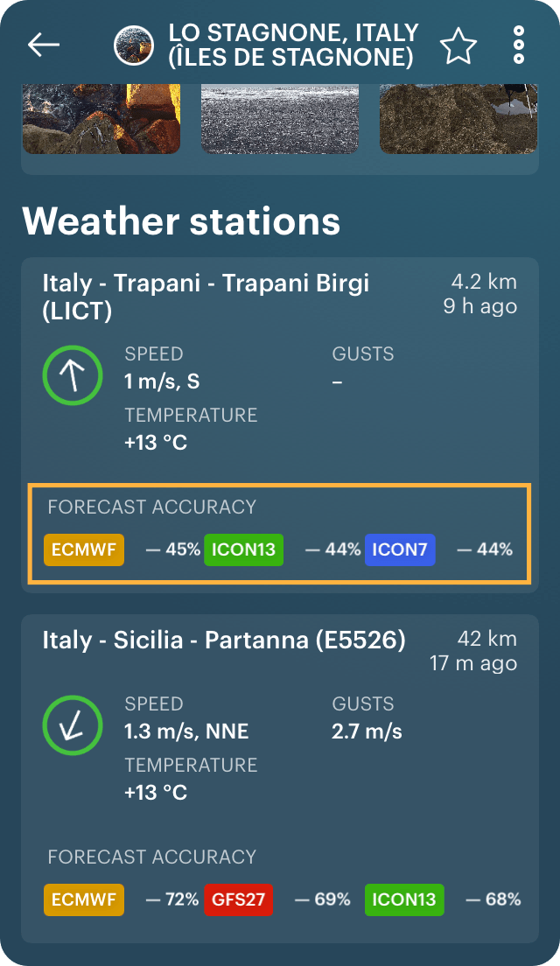Open the ECMWF accuracy entry for Partanna
Screen dimensions: 560x966
83,899
